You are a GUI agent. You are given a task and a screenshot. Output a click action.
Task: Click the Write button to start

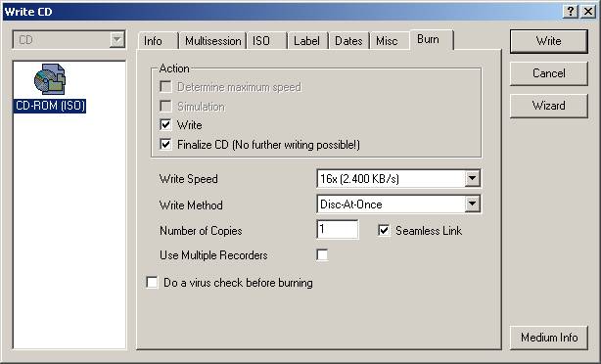[x=548, y=41]
